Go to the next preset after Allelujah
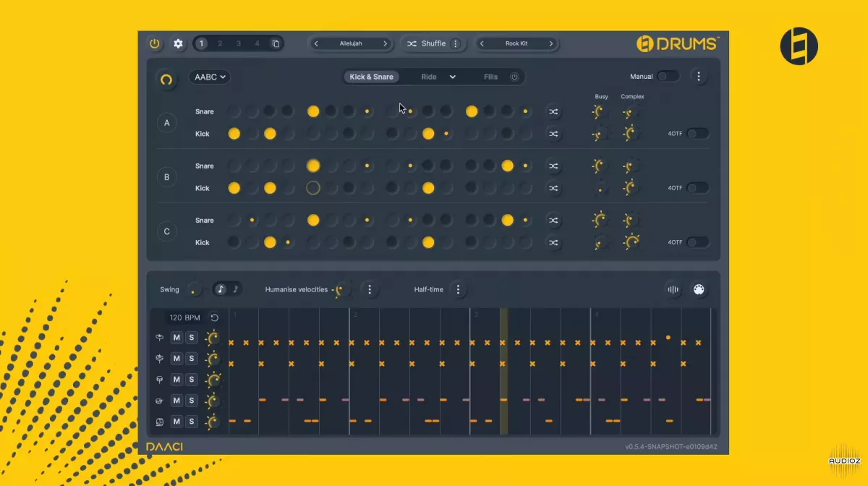The height and width of the screenshot is (486, 868). click(x=386, y=43)
